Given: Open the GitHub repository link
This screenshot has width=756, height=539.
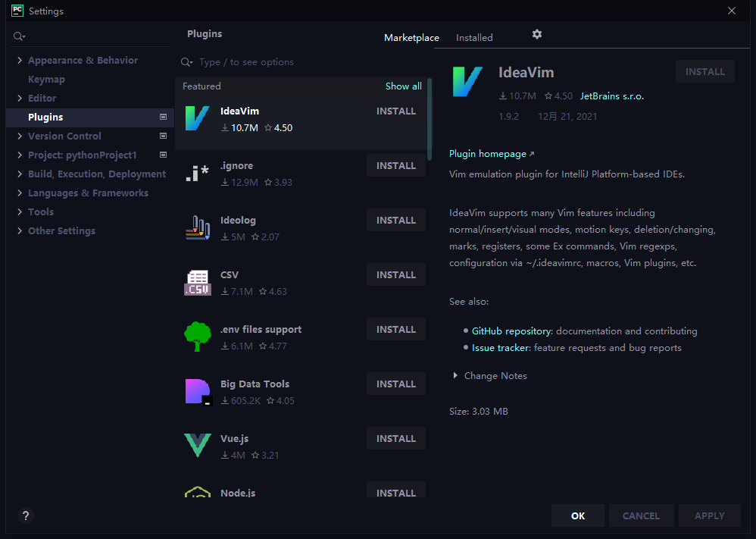Looking at the screenshot, I should pos(511,331).
